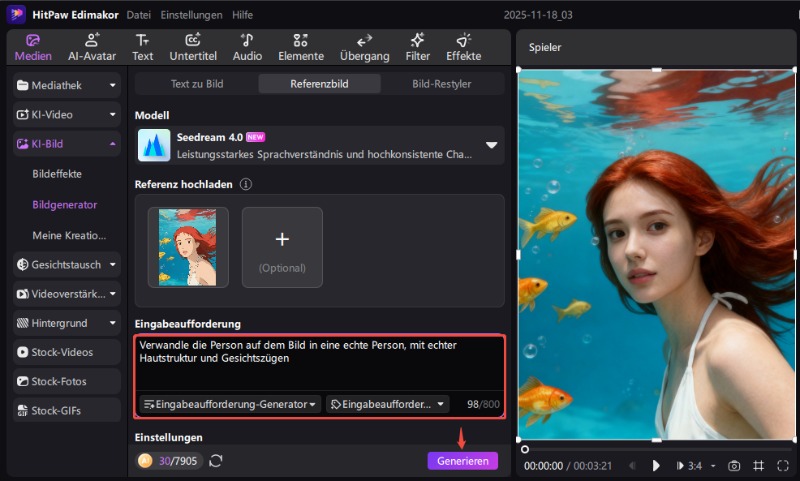Click the generated image in the Spieler preview
The width and height of the screenshot is (800, 481).
point(657,254)
